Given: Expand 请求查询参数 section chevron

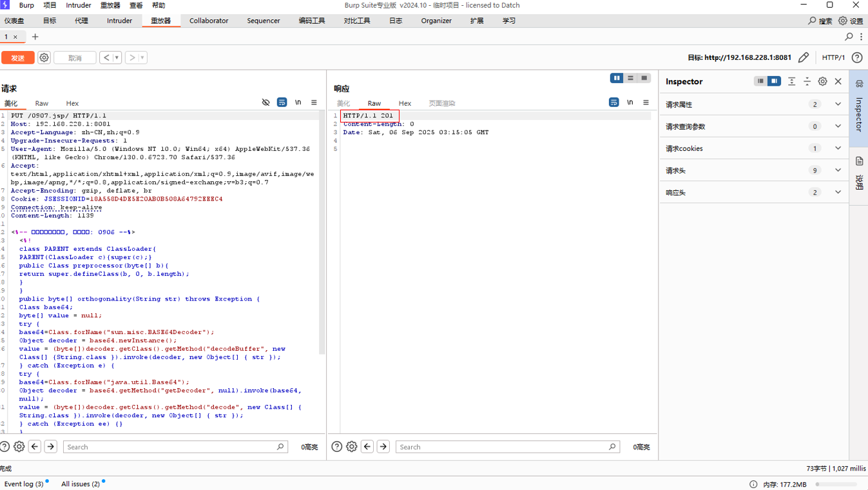Looking at the screenshot, I should [838, 126].
